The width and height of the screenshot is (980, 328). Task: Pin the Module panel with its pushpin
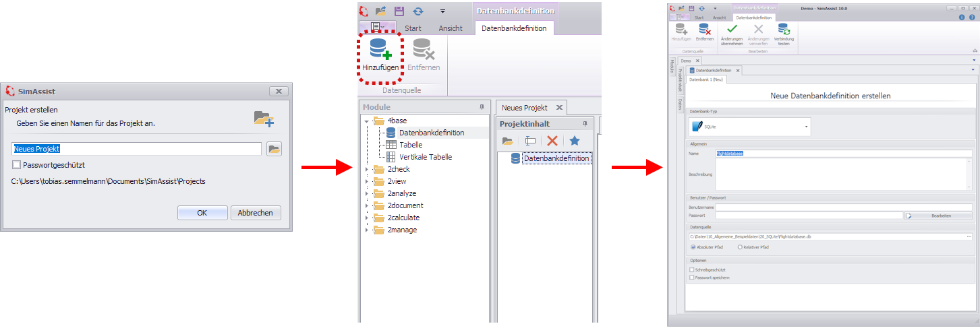pyautogui.click(x=482, y=107)
